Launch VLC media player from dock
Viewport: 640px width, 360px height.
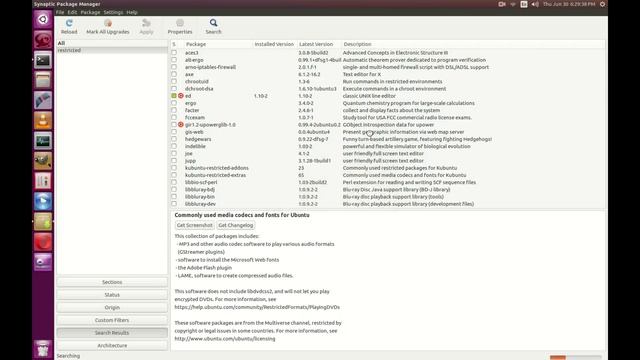(x=43, y=121)
